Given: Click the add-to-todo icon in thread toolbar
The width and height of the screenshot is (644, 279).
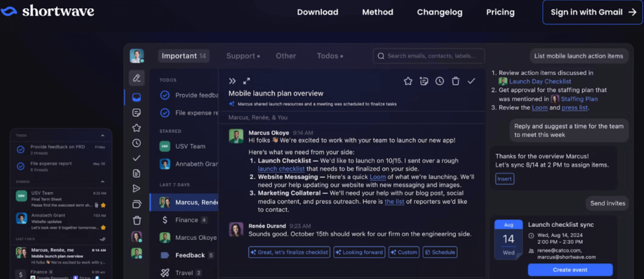Looking at the screenshot, I should coord(424,81).
